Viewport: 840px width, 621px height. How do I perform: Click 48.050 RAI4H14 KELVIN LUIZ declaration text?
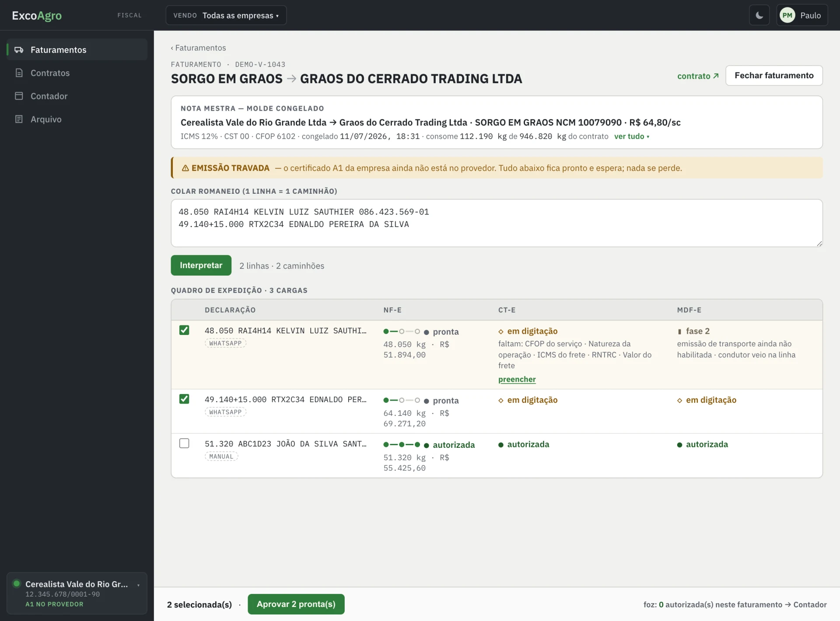[286, 331]
